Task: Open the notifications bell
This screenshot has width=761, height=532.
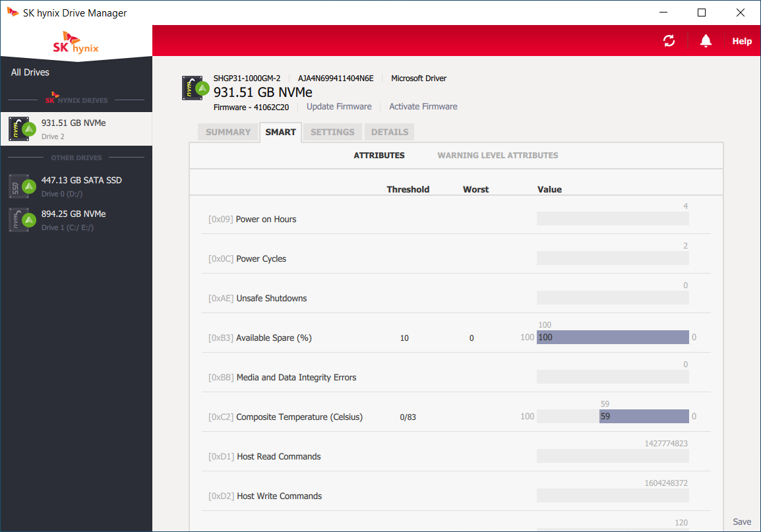Action: [706, 41]
